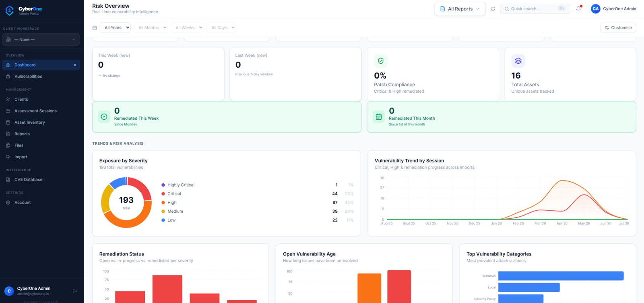Open notifications bell icon
This screenshot has width=644, height=303.
[578, 8]
